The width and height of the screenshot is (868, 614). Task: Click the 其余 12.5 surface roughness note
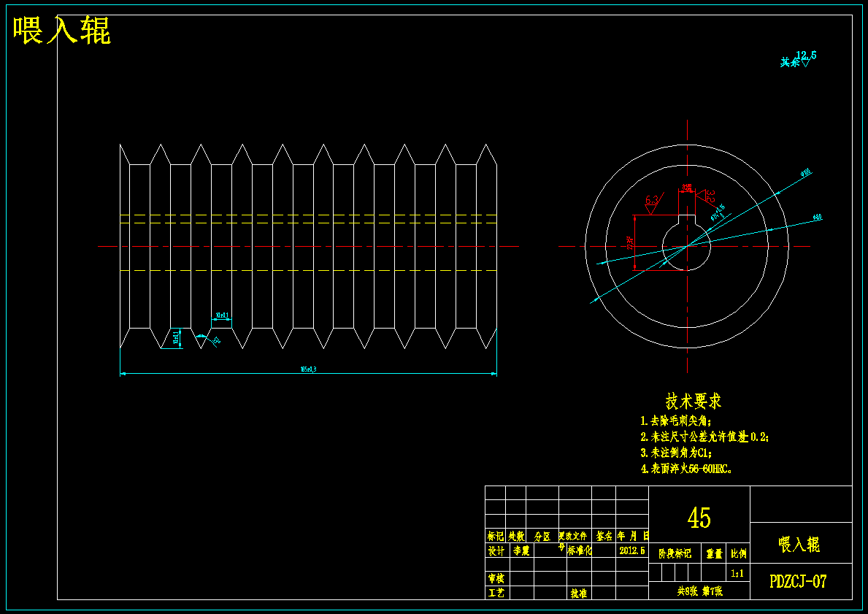[798, 58]
